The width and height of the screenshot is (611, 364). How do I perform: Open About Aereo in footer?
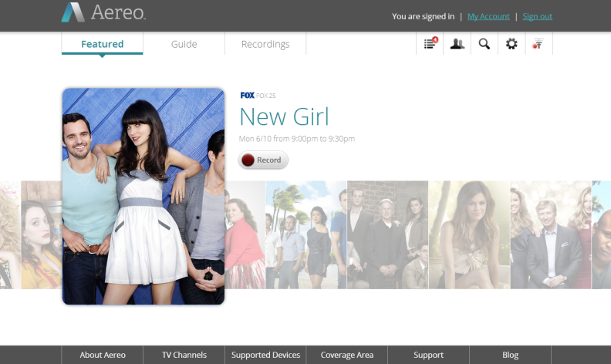103,355
